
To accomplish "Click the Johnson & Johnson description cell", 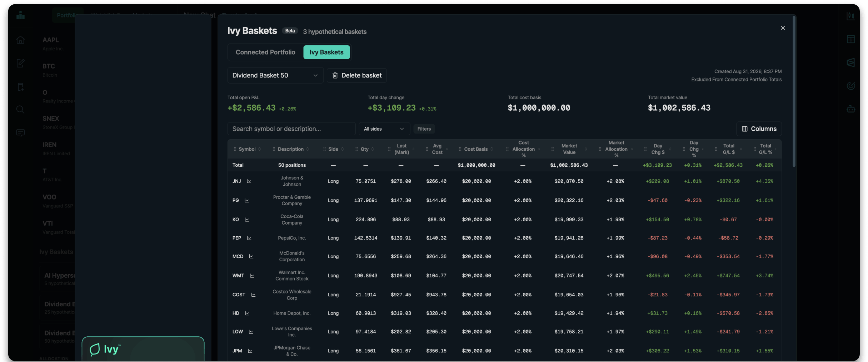I will [292, 181].
